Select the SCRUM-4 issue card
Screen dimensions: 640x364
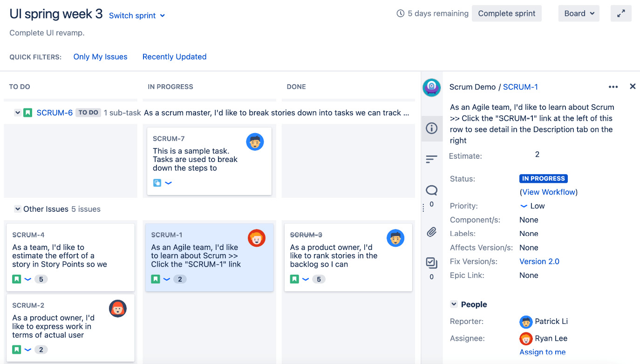(x=70, y=257)
